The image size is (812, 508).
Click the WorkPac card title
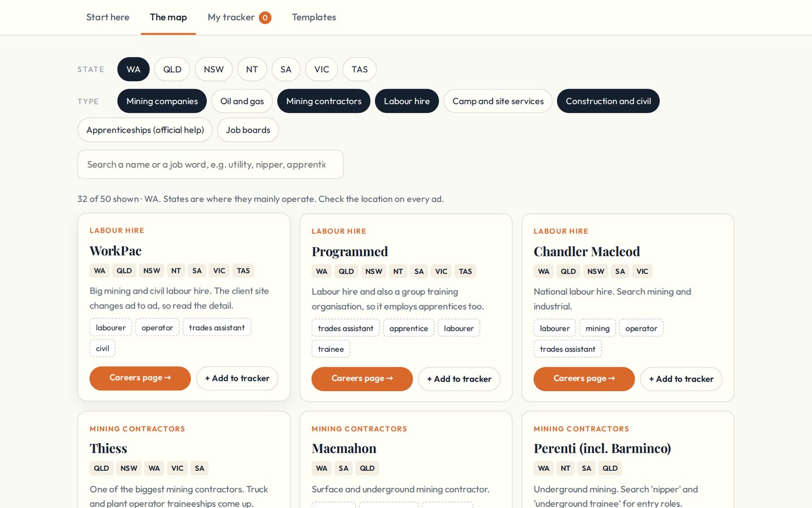[116, 251]
